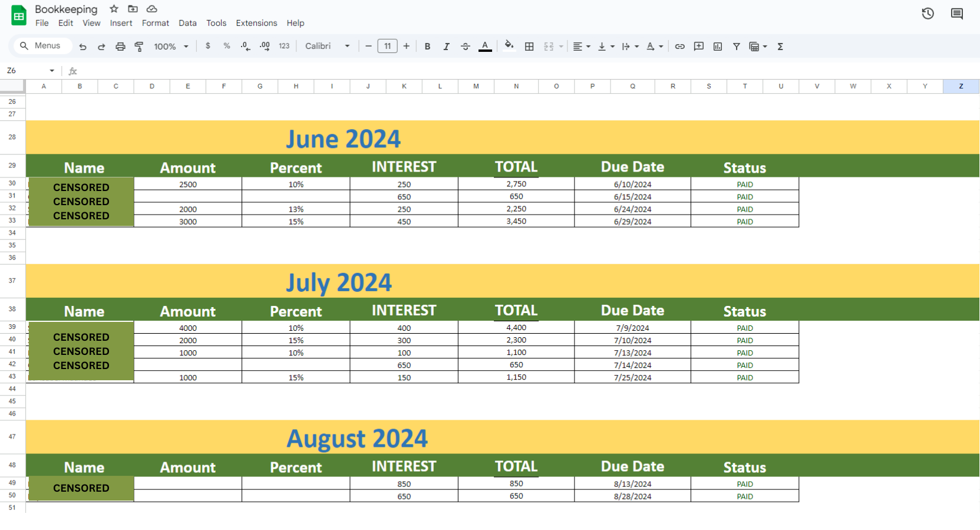Open the Format menu
980x530 pixels.
coord(156,23)
